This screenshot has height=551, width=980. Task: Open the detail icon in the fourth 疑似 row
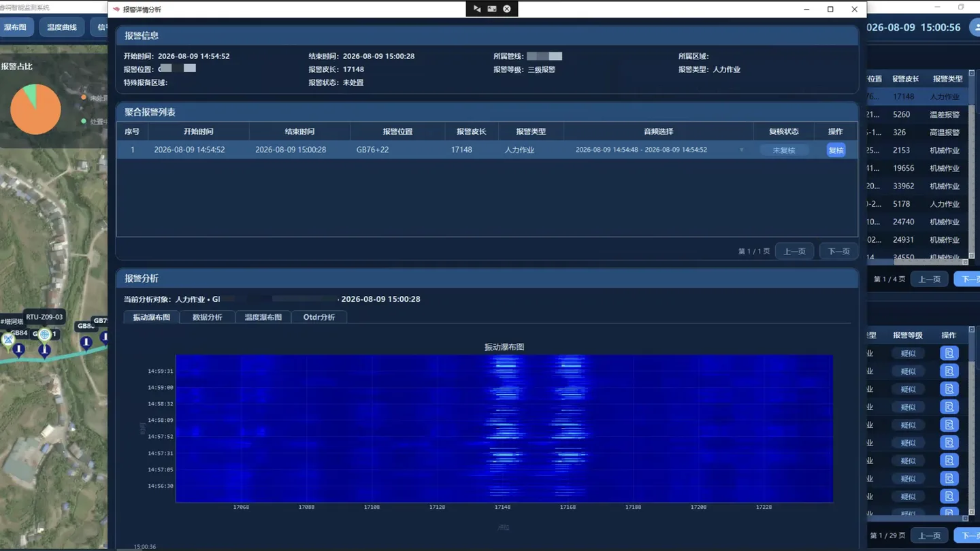pos(949,407)
